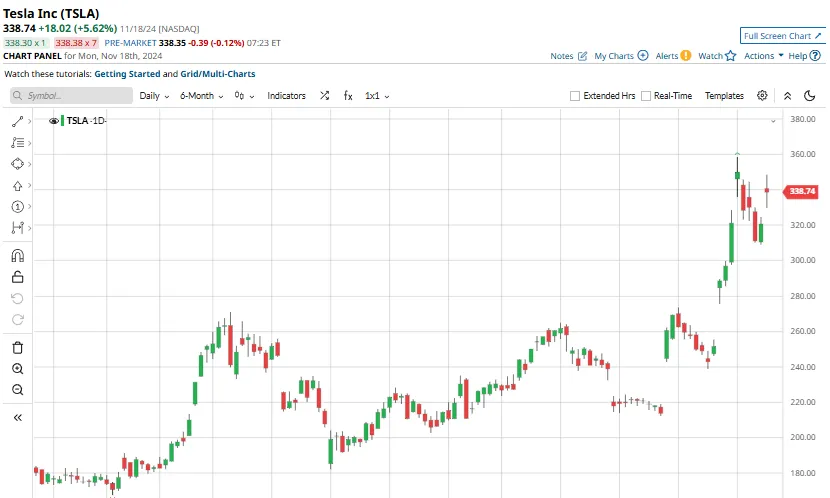Viewport: 830px width, 498px height.
Task: Click the redo arrow icon
Action: 17,320
